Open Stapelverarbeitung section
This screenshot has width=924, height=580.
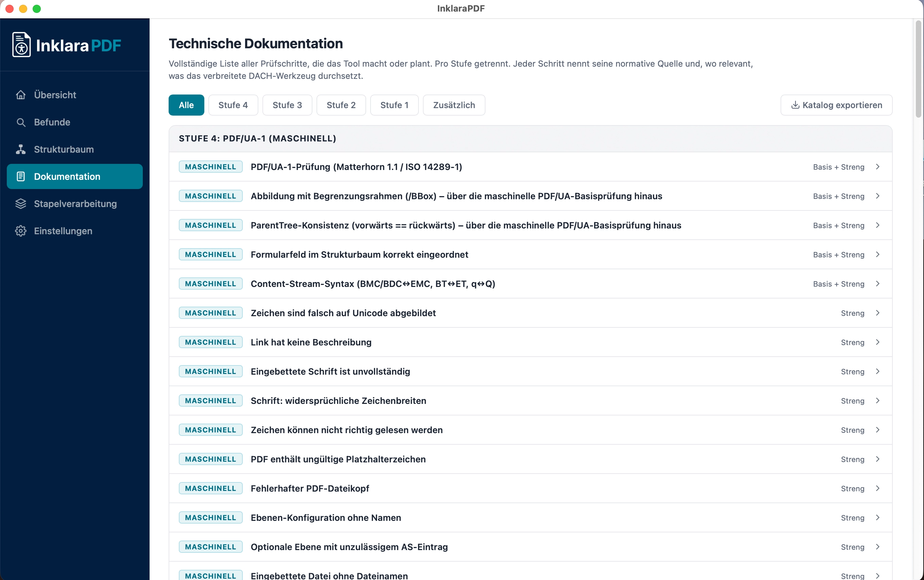[75, 204]
